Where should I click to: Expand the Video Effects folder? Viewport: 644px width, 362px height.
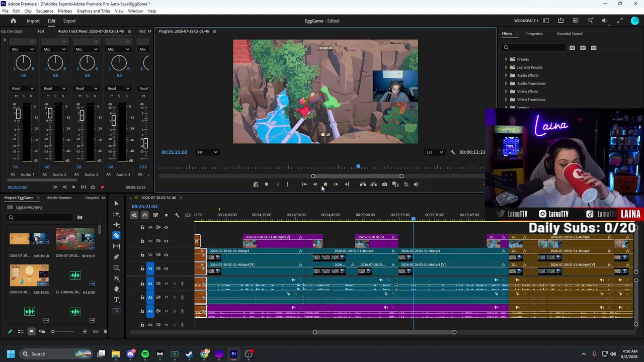[506, 92]
